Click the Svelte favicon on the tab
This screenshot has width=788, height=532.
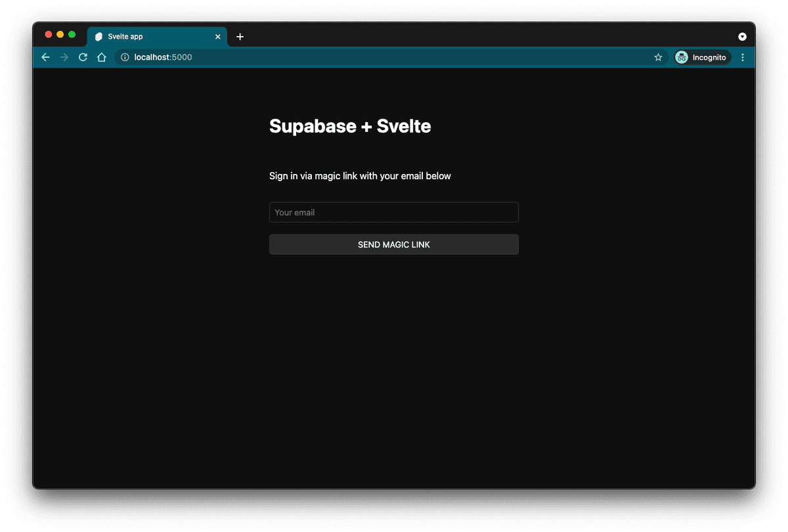click(98, 37)
